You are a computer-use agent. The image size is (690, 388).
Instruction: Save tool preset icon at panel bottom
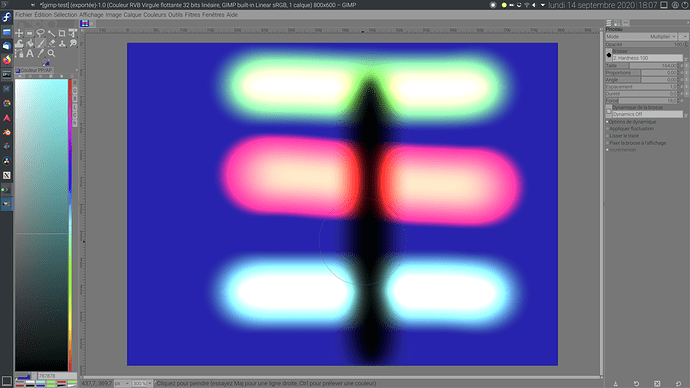point(616,384)
